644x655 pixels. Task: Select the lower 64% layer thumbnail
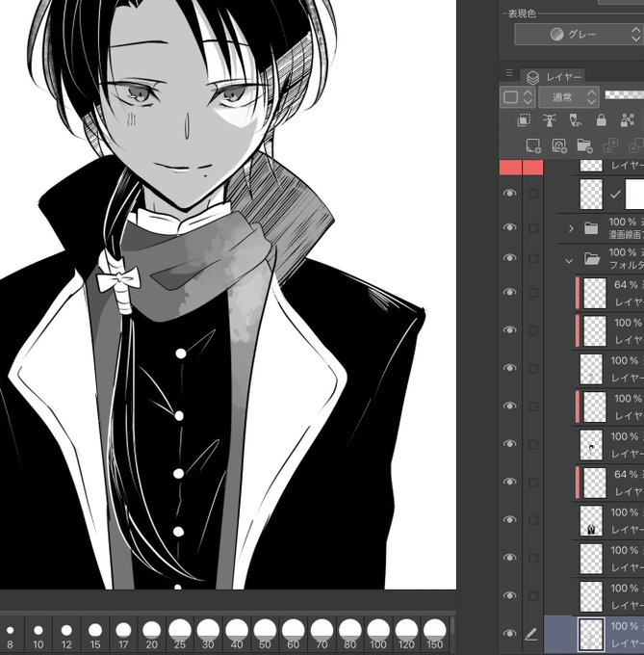[594, 483]
